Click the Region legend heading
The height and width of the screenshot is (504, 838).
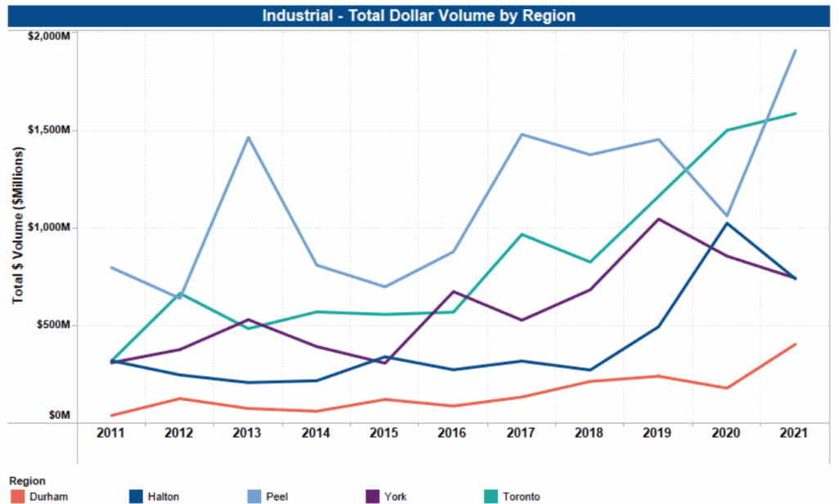pos(27,480)
